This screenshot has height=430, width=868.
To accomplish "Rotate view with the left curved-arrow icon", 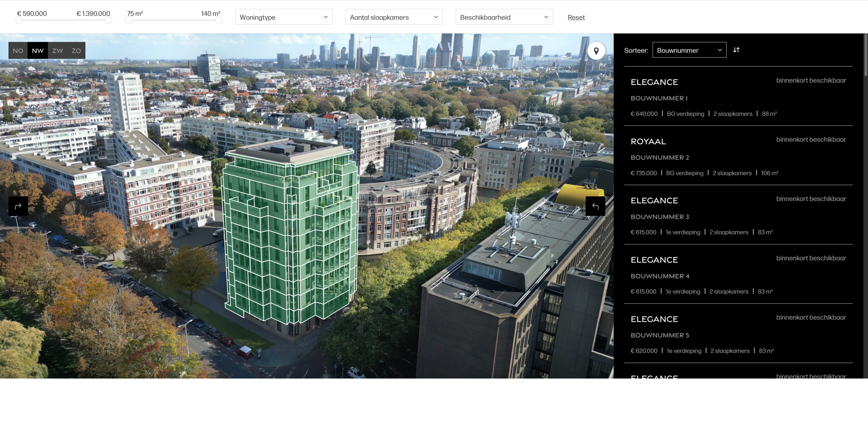I will [18, 206].
